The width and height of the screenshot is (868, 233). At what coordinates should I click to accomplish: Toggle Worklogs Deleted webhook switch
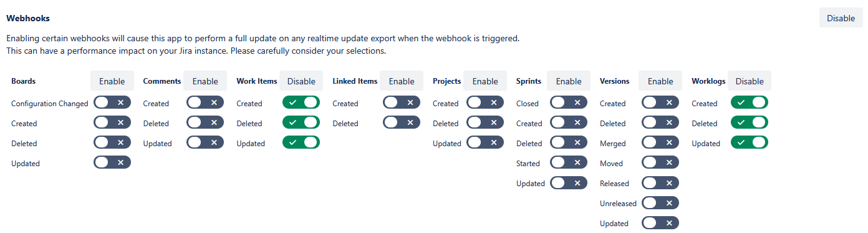[x=750, y=122]
